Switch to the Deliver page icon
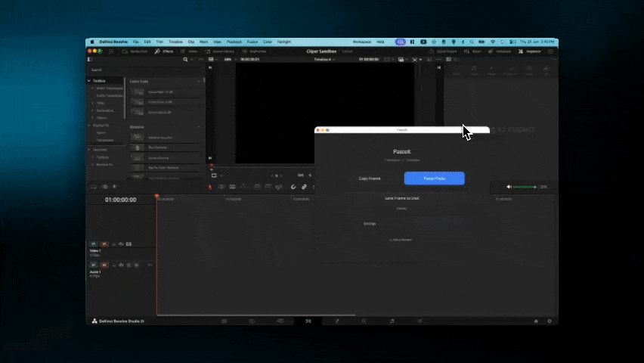 (420, 321)
